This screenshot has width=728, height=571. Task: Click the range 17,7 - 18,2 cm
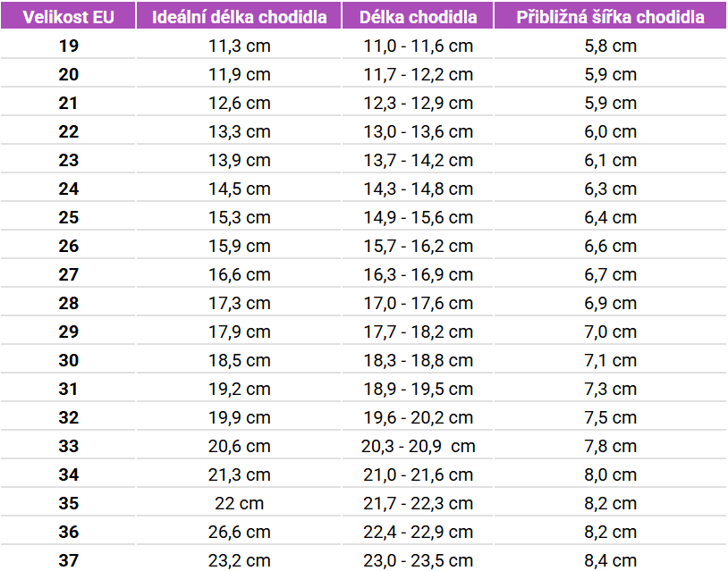coord(418,332)
